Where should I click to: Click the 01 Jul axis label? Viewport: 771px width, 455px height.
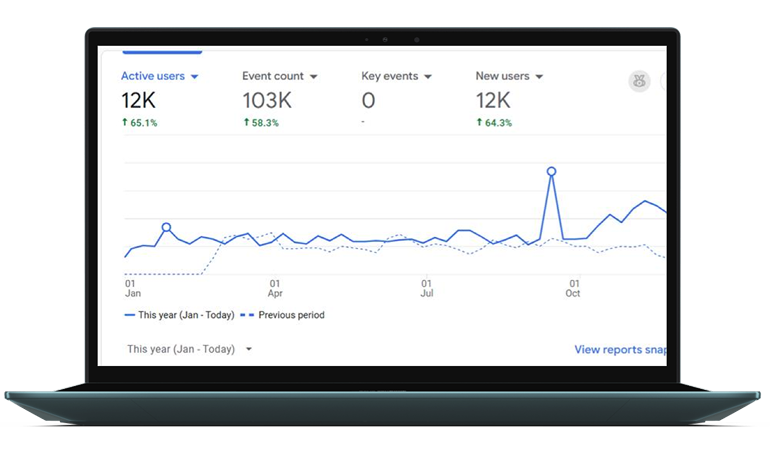(426, 288)
